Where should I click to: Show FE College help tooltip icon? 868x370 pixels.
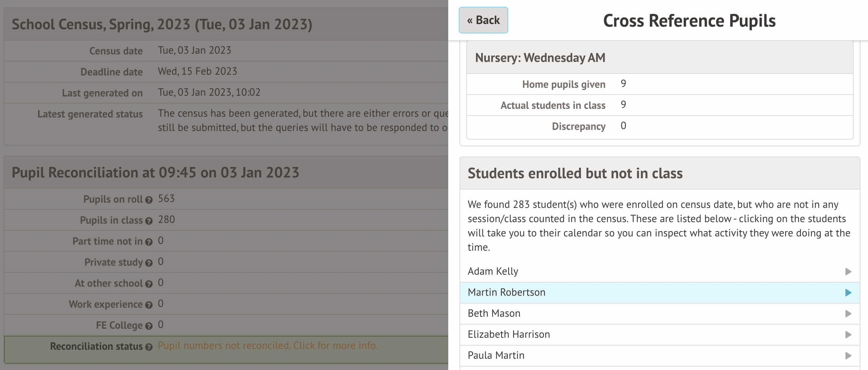[x=149, y=326]
